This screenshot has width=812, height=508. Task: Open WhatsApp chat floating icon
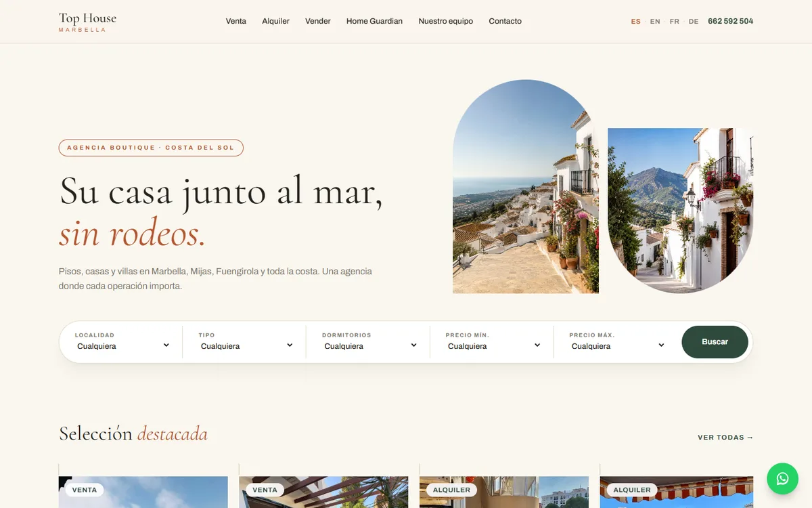click(x=782, y=479)
